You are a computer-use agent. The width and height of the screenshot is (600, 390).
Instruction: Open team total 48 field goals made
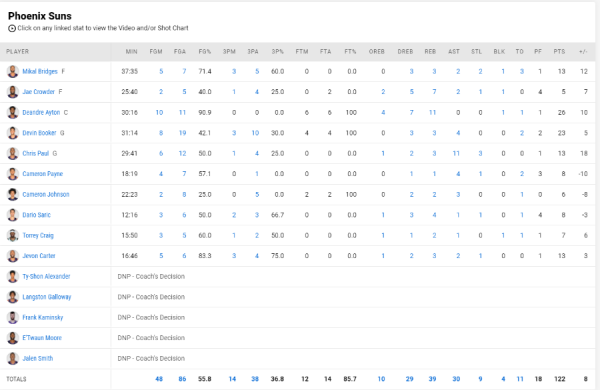pos(159,379)
